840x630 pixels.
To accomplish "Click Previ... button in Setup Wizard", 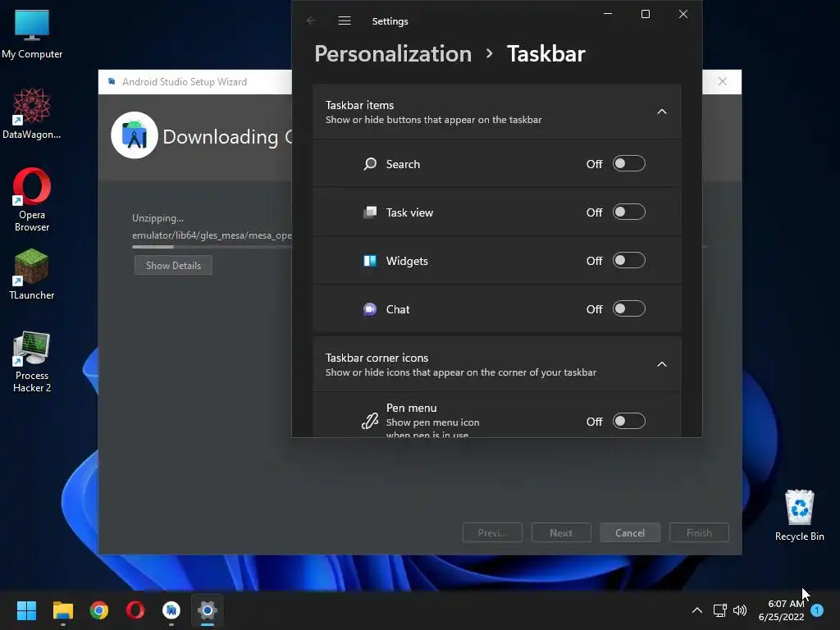I will click(x=492, y=532).
